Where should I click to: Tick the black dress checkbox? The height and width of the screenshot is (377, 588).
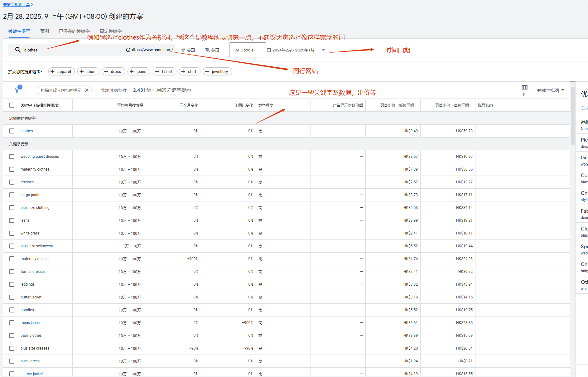point(12,361)
